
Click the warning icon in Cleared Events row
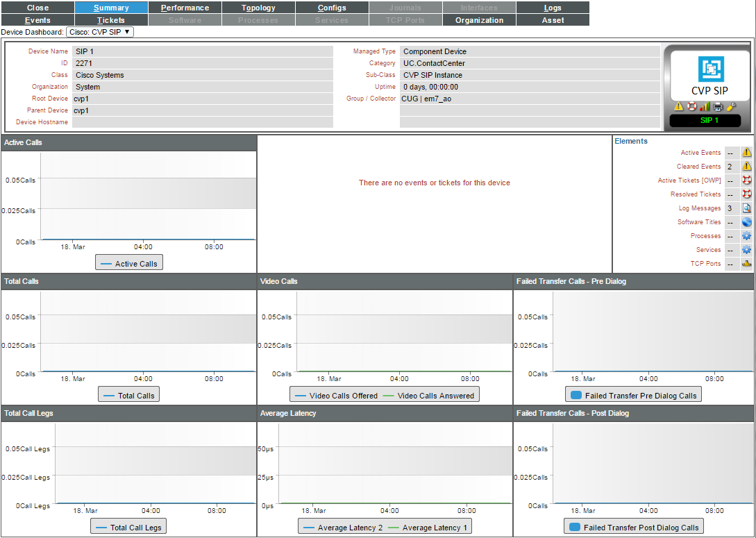[746, 167]
